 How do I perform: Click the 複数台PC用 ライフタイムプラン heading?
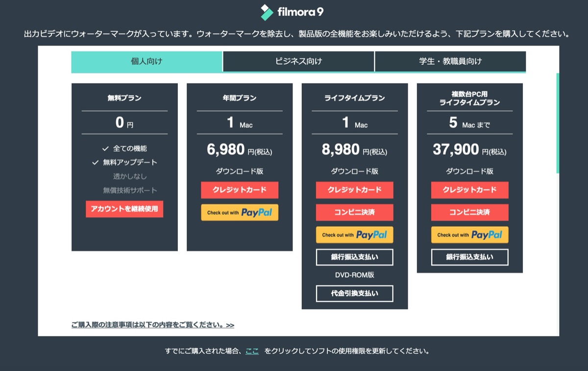click(470, 98)
